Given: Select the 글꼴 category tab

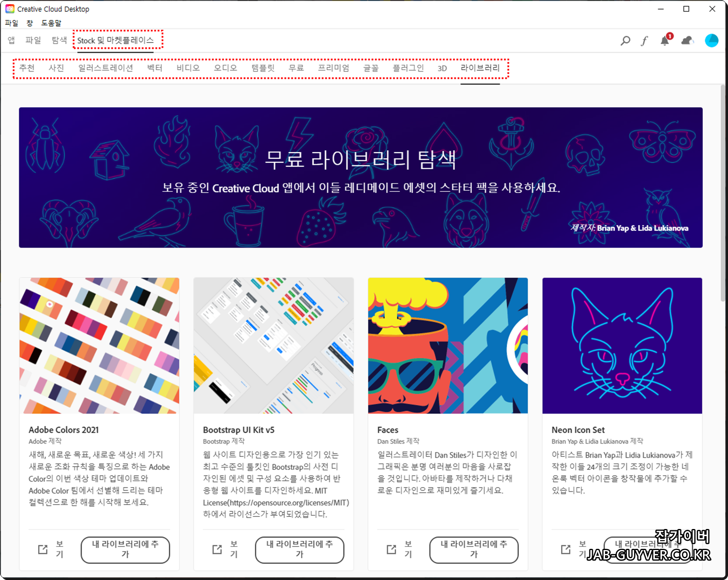Looking at the screenshot, I should coord(371,68).
